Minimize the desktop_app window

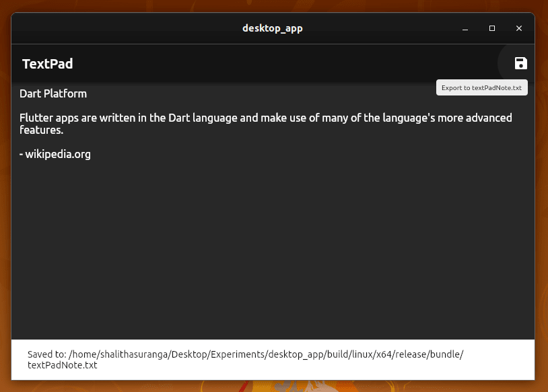pyautogui.click(x=465, y=28)
